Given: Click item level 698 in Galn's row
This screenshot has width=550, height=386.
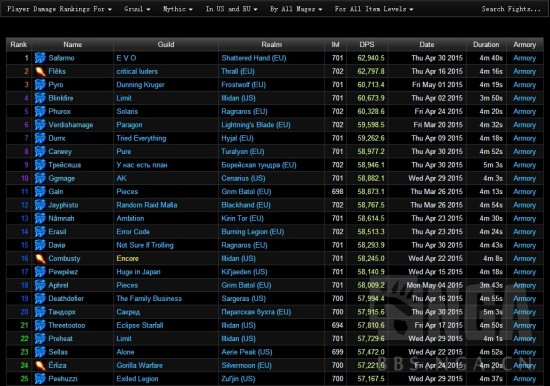Looking at the screenshot, I should (x=337, y=192).
